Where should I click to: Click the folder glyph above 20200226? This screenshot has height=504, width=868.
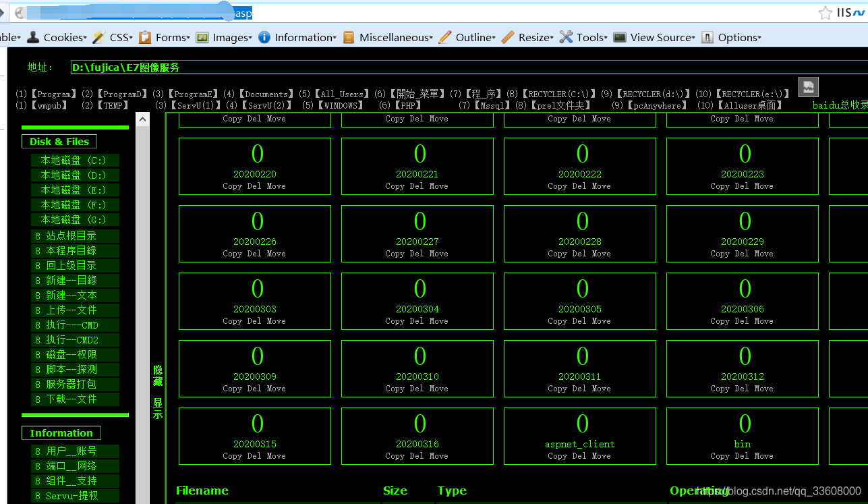pos(257,221)
